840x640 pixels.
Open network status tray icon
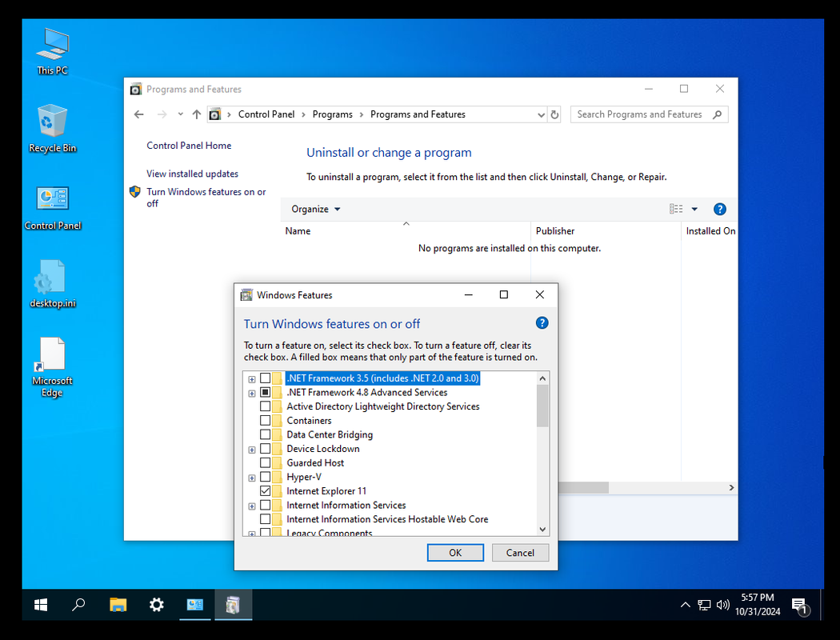[704, 605]
